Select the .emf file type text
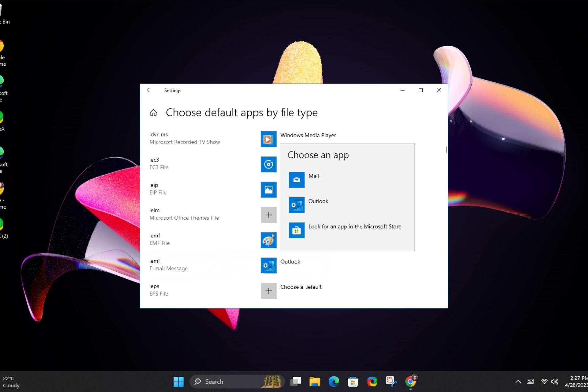Screen dimensions: 588x392 (x=155, y=236)
